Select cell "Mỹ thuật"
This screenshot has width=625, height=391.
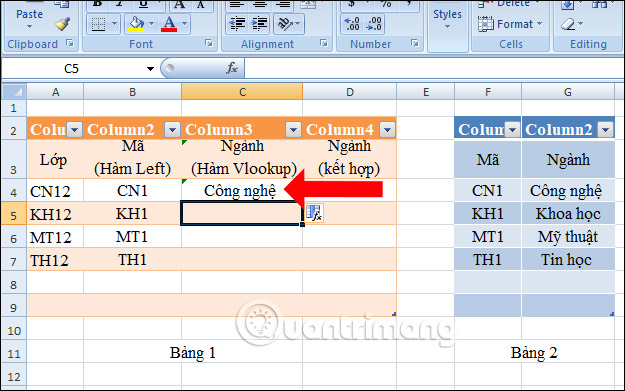click(568, 237)
